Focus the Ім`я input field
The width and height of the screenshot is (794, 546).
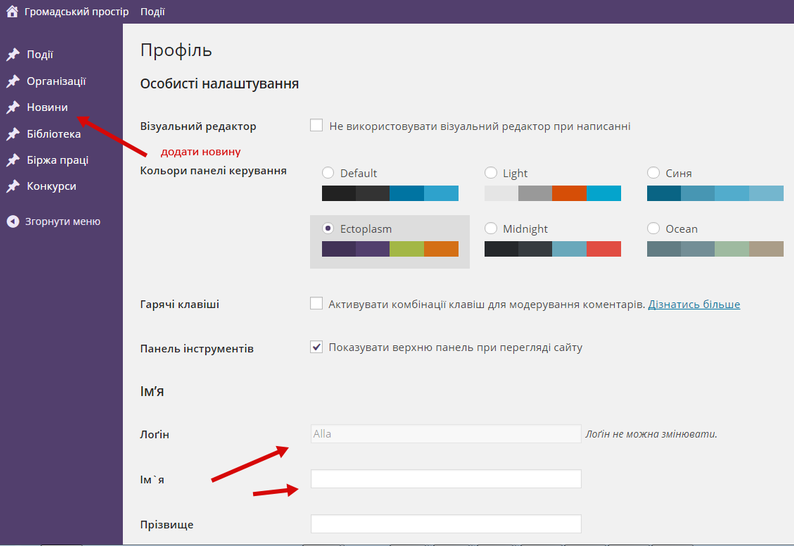[446, 479]
